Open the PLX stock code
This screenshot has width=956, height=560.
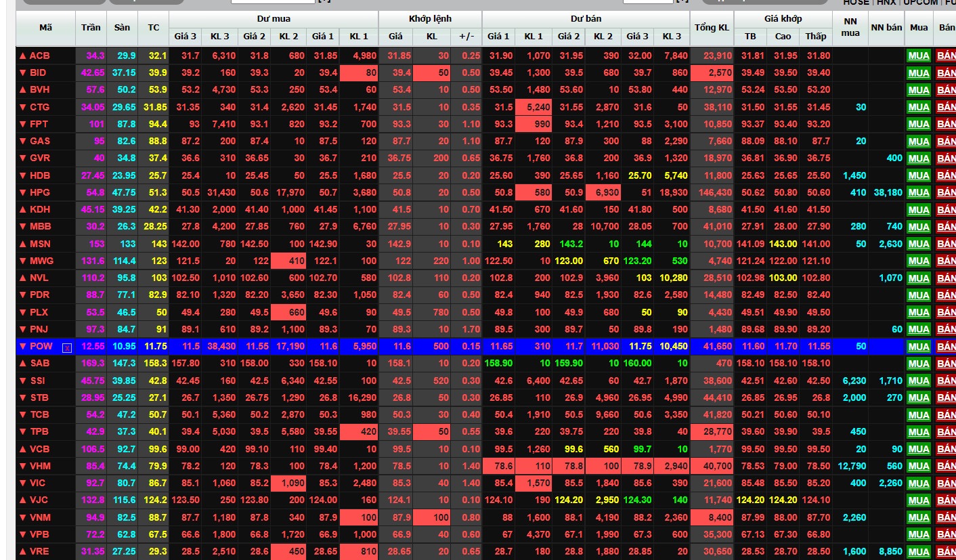pos(39,312)
